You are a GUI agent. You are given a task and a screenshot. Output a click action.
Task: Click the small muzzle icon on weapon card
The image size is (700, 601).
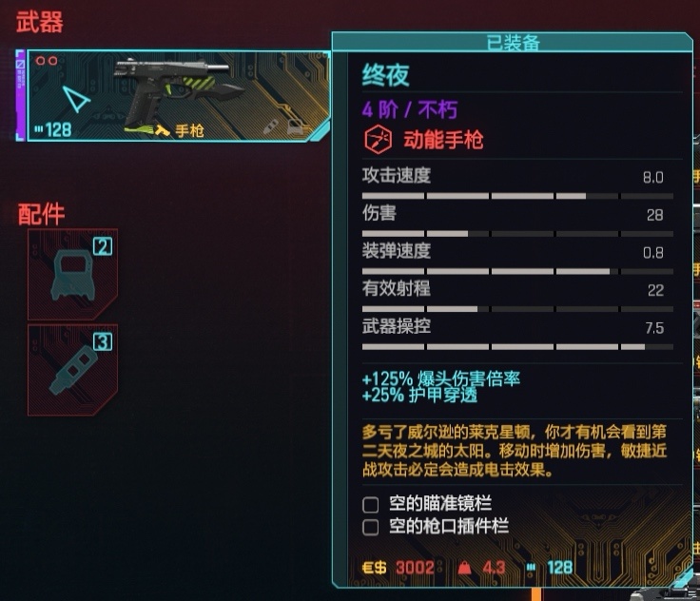pyautogui.click(x=271, y=126)
